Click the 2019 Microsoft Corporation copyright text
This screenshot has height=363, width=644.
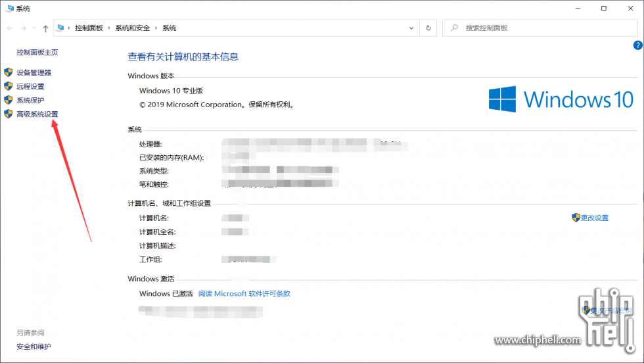[218, 105]
